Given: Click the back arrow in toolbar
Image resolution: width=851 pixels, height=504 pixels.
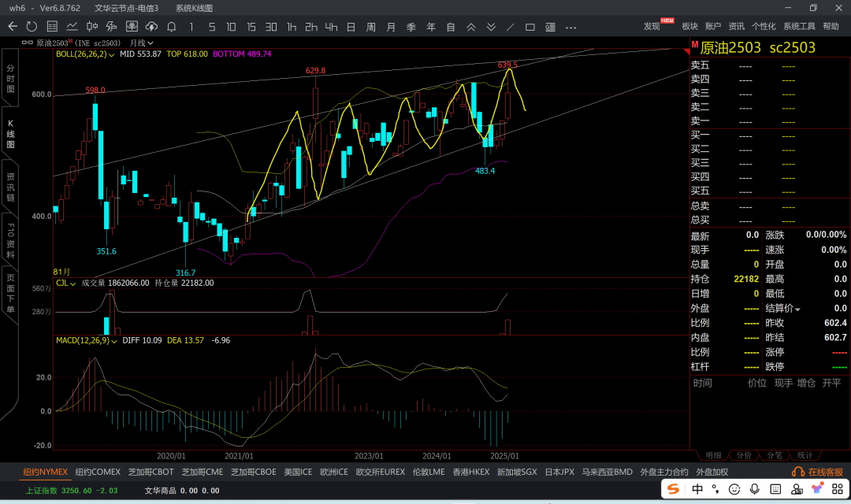Looking at the screenshot, I should coord(13,27).
